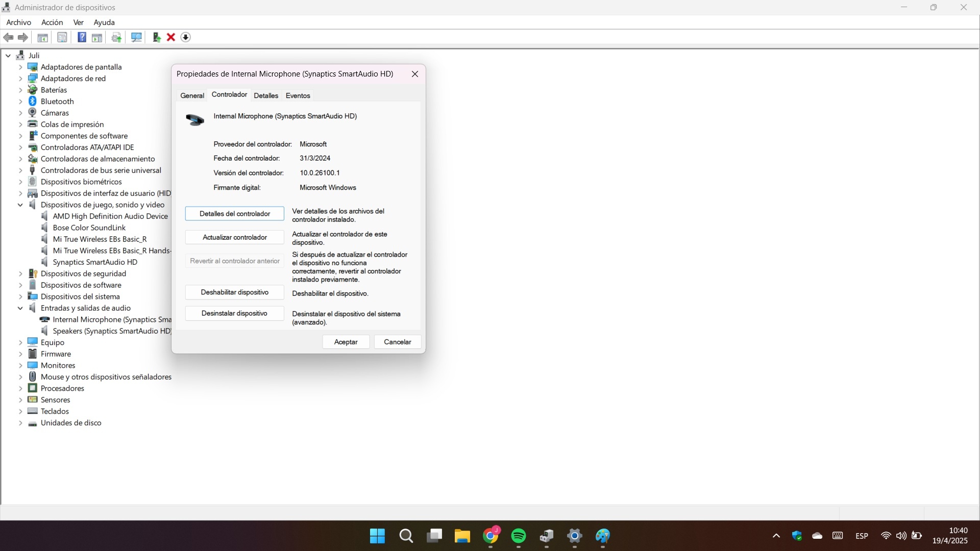Image resolution: width=980 pixels, height=551 pixels.
Task: Expand the Teclados category
Action: coord(20,412)
